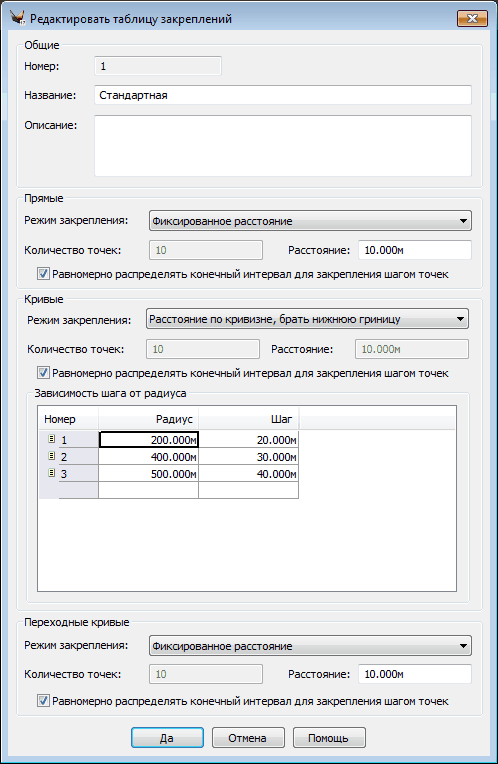The width and height of the screenshot is (498, 764).
Task: Click the Отмена button
Action: click(x=248, y=738)
